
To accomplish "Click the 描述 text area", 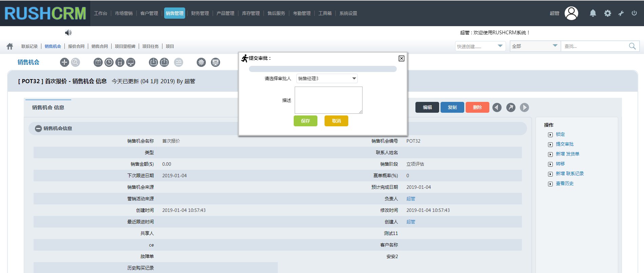I will (x=328, y=100).
